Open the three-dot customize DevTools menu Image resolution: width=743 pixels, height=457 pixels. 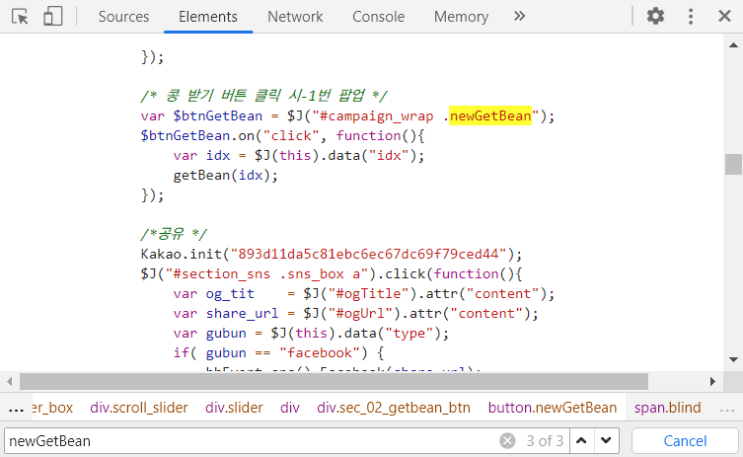coord(690,16)
